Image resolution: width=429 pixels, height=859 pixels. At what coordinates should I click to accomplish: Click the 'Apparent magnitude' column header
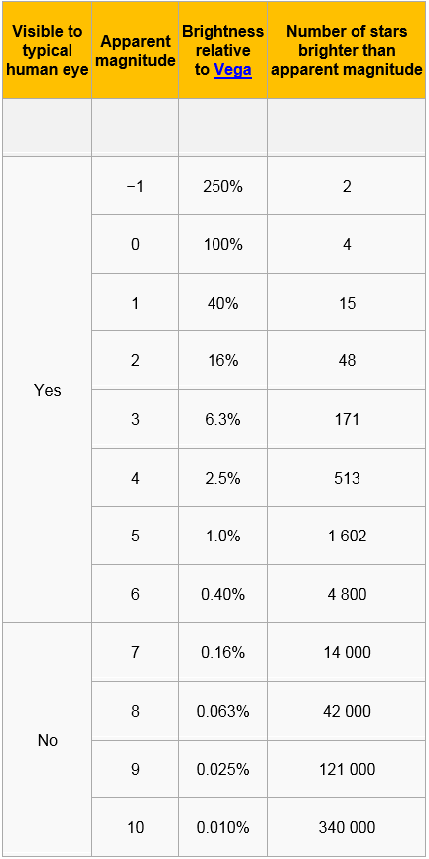coord(135,50)
